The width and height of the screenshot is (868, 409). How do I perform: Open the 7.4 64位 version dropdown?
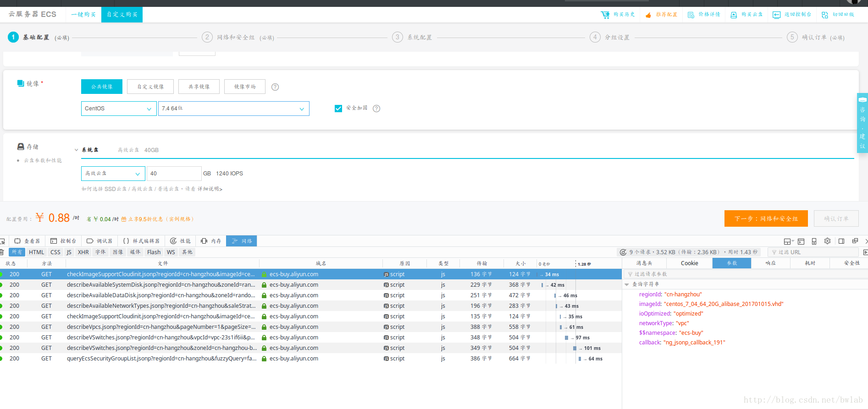tap(234, 109)
